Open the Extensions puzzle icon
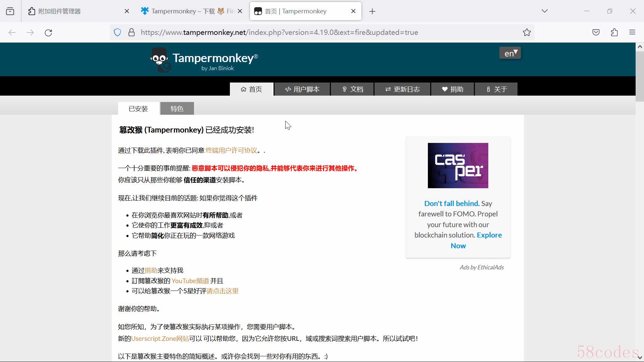The image size is (644, 362). click(614, 33)
